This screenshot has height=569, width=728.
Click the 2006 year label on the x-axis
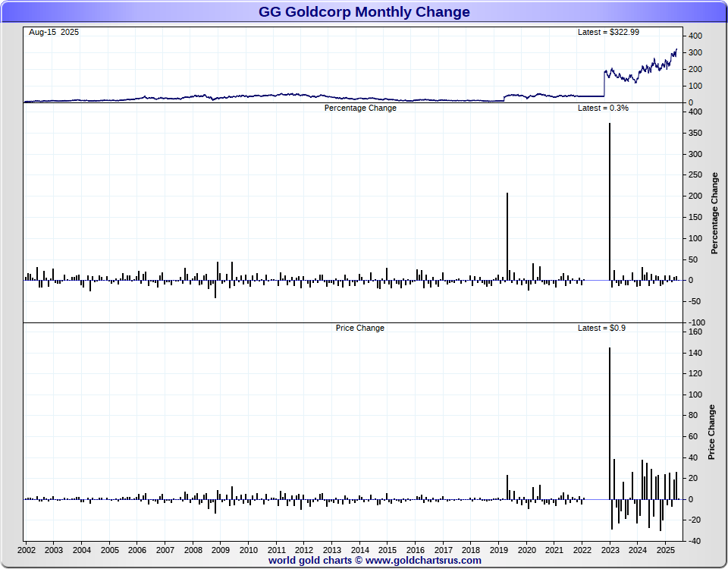(x=137, y=551)
